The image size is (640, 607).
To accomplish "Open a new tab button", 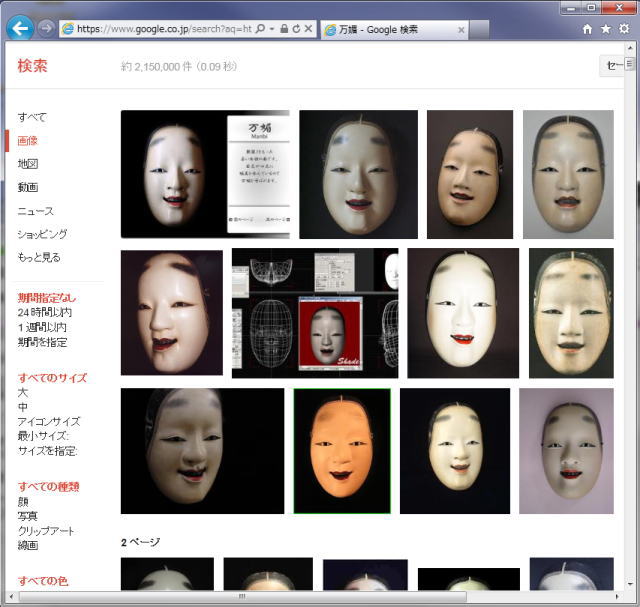I will click(x=479, y=30).
